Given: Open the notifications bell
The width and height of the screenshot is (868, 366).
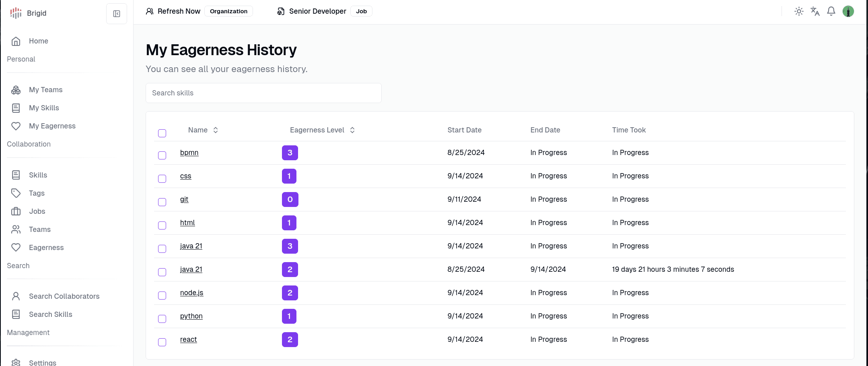Looking at the screenshot, I should point(831,11).
